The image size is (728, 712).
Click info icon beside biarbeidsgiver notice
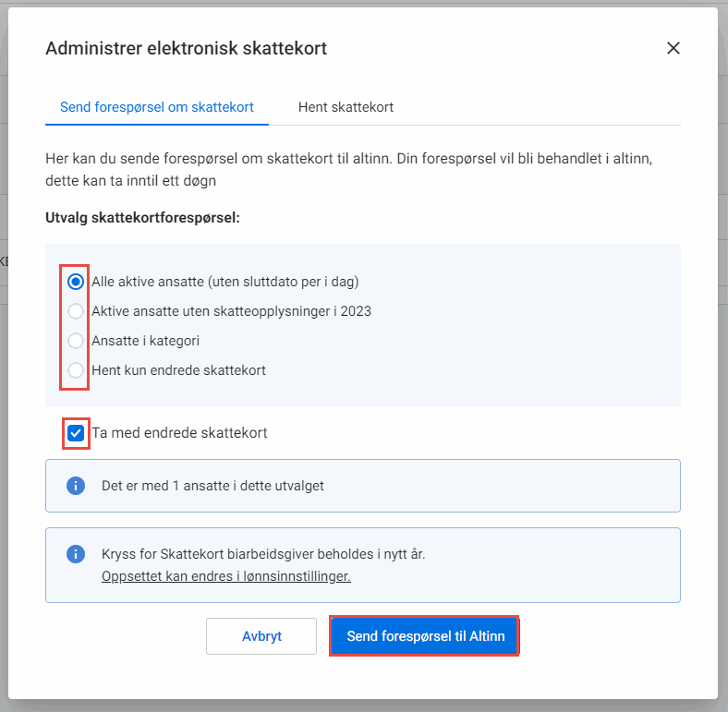[x=76, y=554]
